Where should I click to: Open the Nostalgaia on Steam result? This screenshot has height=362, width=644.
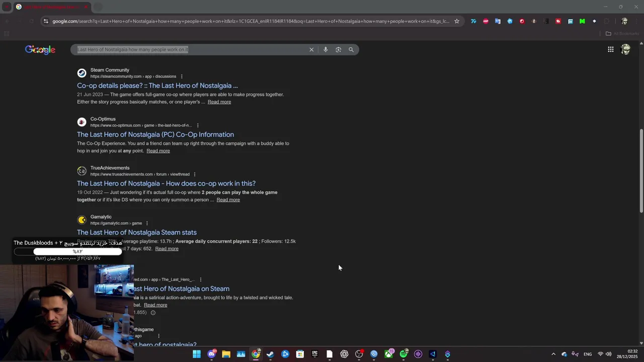tap(182, 289)
